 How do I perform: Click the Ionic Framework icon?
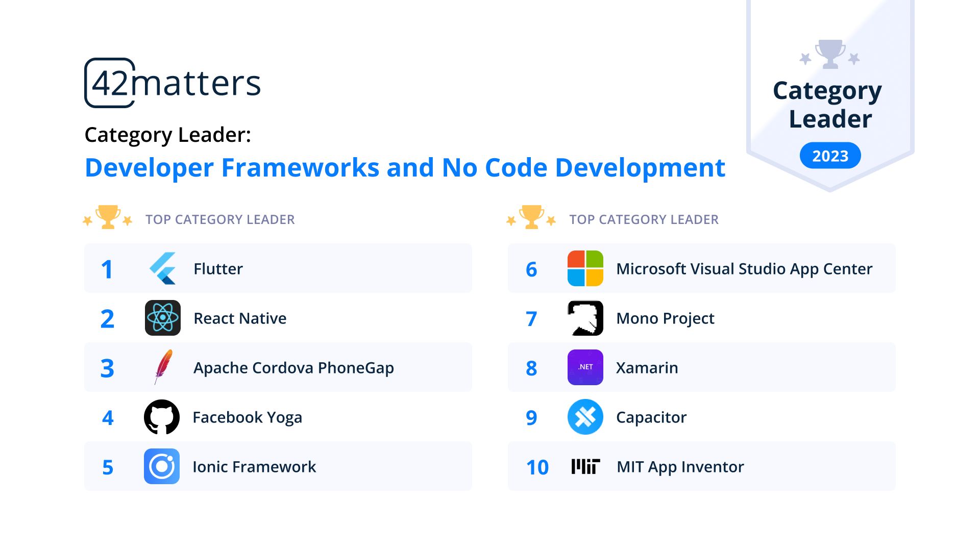point(162,466)
